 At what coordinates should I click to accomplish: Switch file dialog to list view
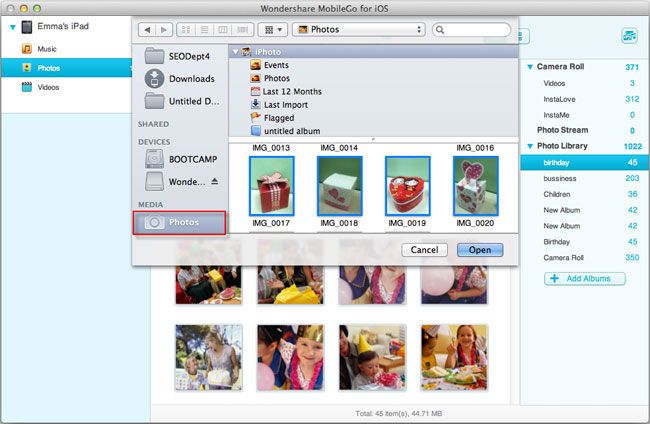pos(204,30)
